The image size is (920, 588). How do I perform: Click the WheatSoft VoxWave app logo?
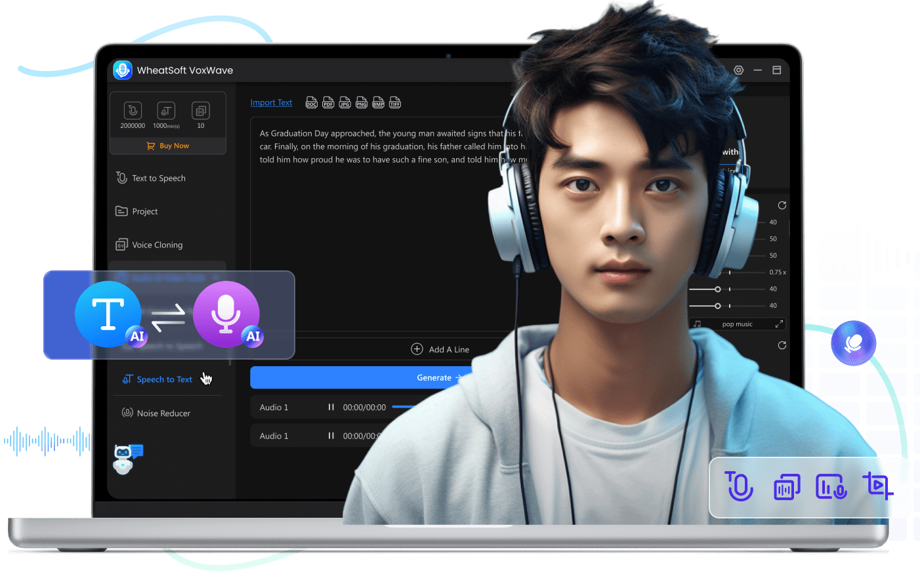[x=123, y=70]
